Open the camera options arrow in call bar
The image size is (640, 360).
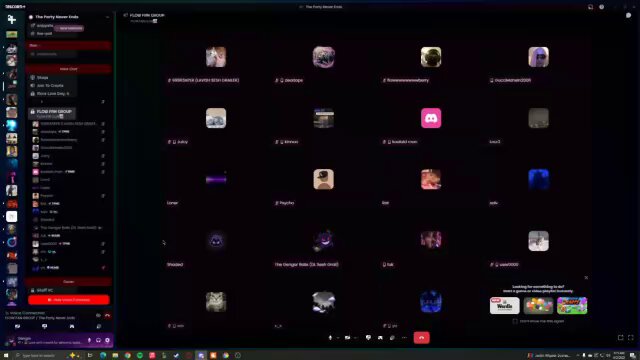coord(355,338)
